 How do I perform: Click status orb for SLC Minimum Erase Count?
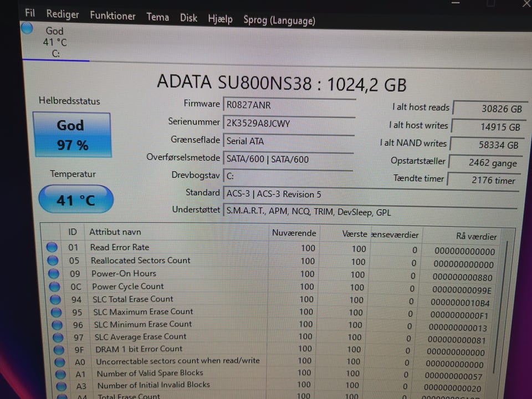pyautogui.click(x=57, y=325)
